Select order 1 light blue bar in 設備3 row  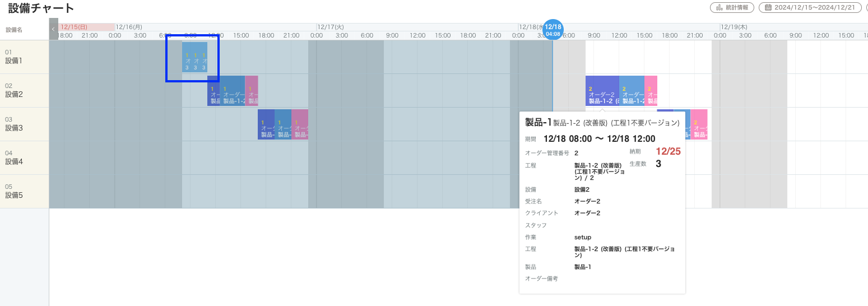[x=283, y=124]
